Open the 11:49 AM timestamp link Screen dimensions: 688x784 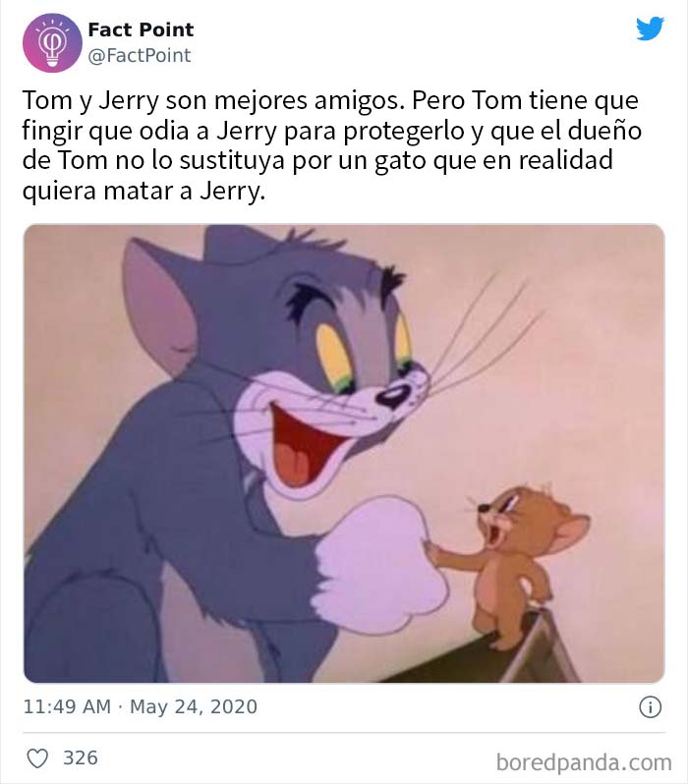[x=67, y=706]
